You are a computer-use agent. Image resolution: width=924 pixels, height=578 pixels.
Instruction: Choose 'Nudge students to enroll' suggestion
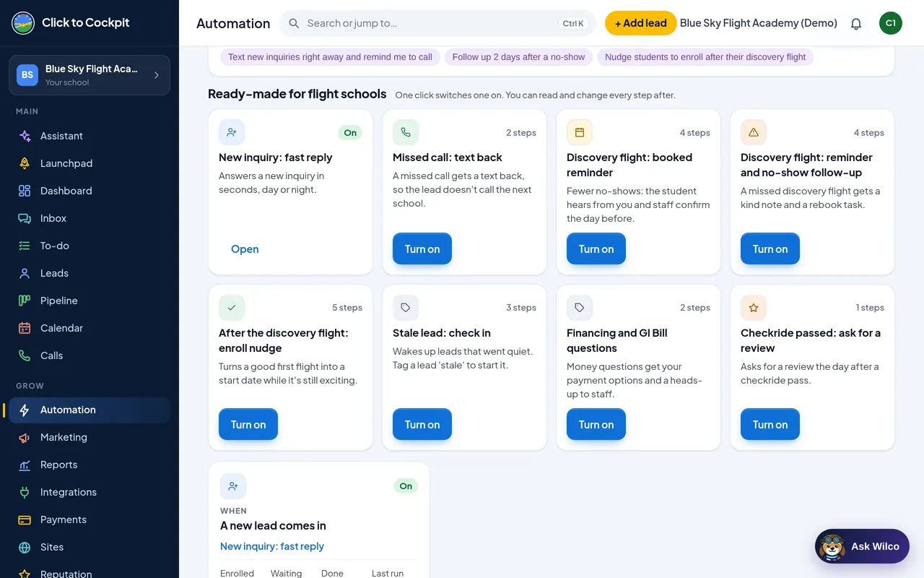tap(705, 57)
